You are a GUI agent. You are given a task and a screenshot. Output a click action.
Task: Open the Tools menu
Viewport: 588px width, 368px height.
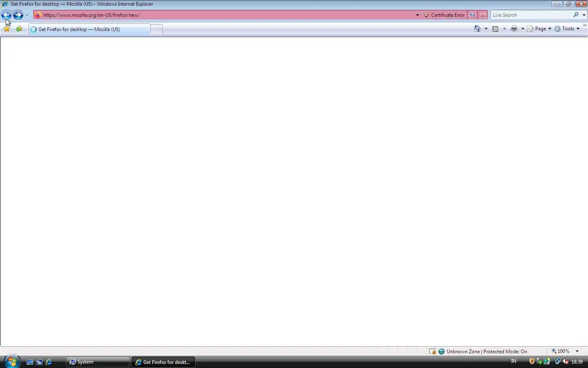click(x=567, y=29)
